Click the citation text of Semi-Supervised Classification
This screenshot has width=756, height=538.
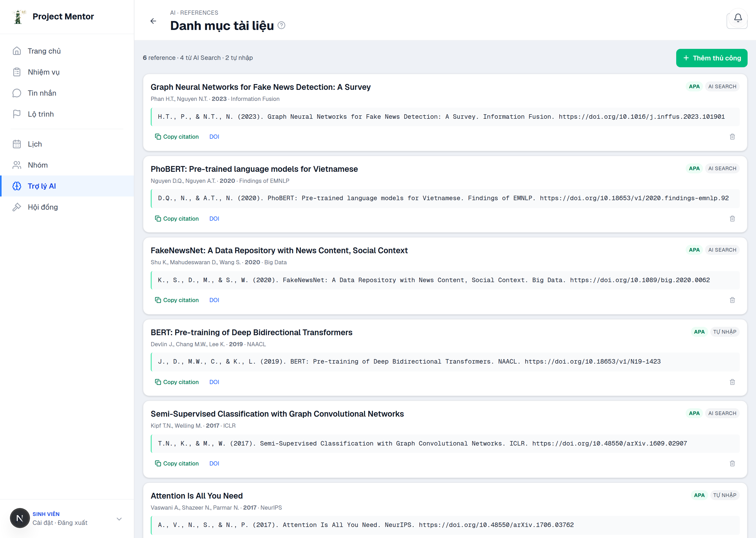click(x=422, y=443)
